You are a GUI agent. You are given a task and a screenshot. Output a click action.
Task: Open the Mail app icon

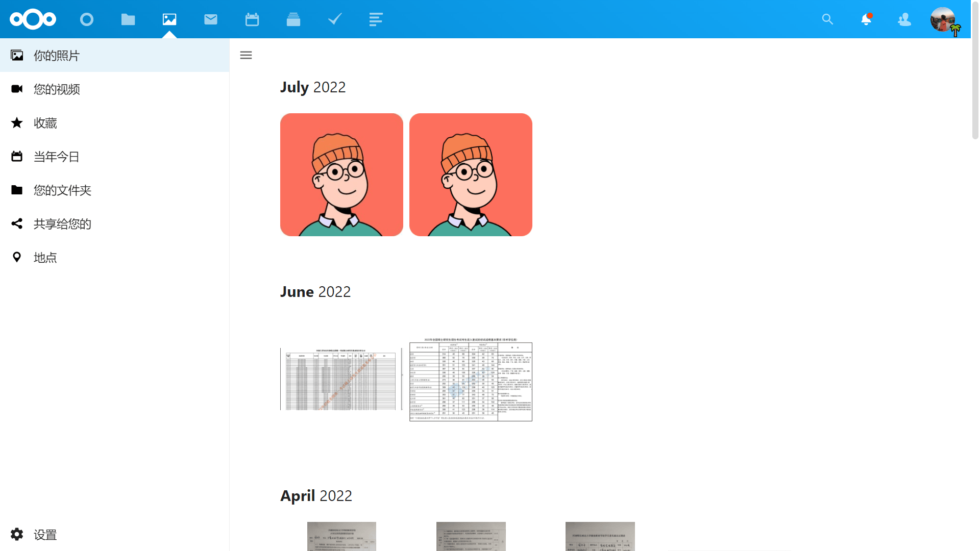211,19
